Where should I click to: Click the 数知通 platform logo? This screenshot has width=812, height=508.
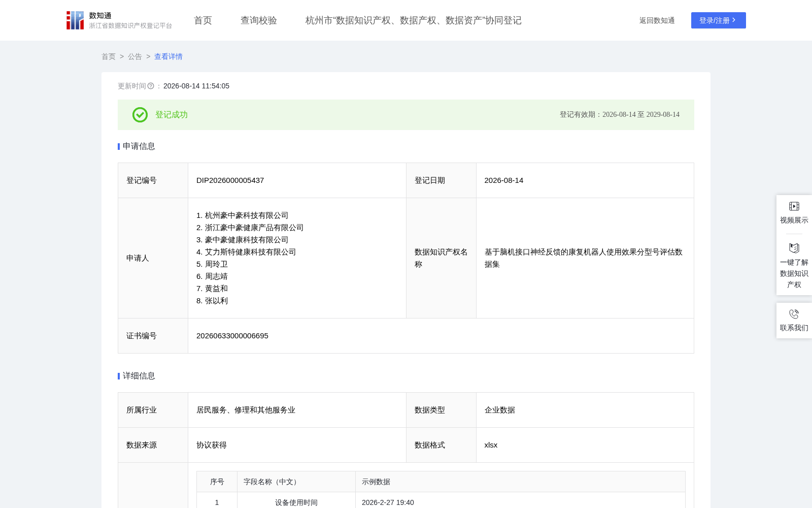point(119,20)
